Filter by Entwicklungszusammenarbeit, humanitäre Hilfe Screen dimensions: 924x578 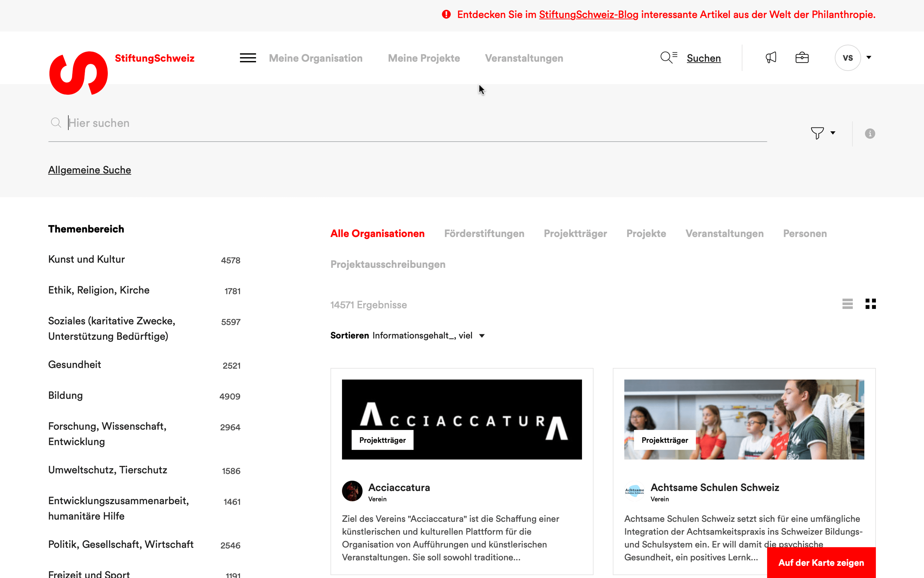click(x=119, y=508)
